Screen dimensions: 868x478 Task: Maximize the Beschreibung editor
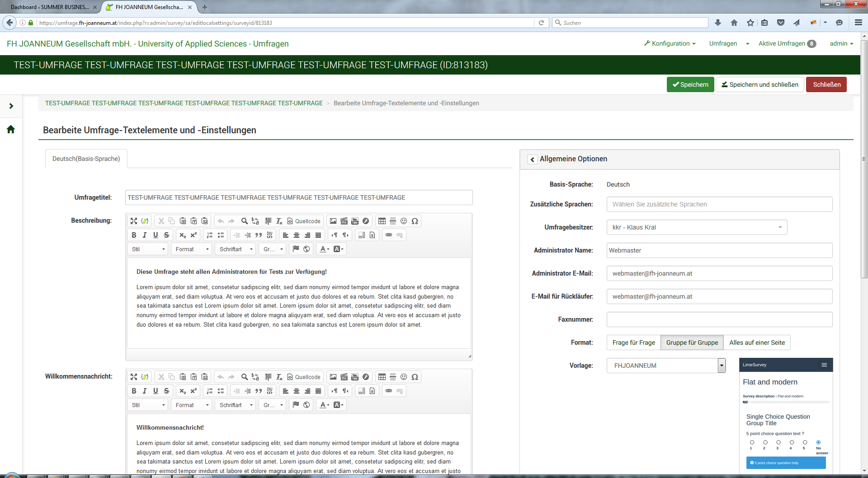coord(134,221)
